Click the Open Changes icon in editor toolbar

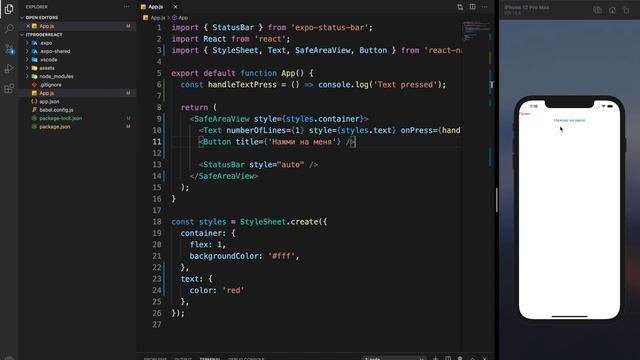point(460,7)
